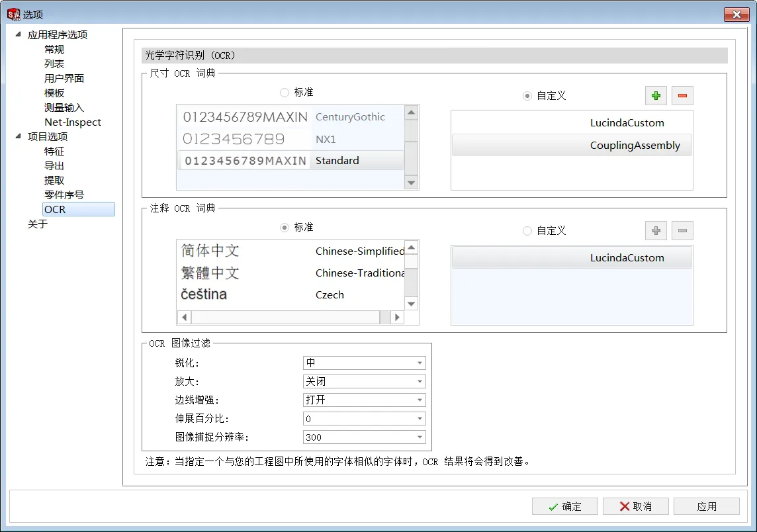The image size is (757, 532).
Task: Select Standard dimension dictionary
Action: (290, 160)
